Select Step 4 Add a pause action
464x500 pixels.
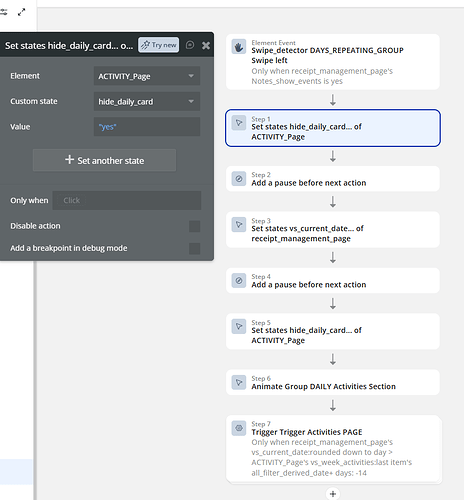[333, 281]
